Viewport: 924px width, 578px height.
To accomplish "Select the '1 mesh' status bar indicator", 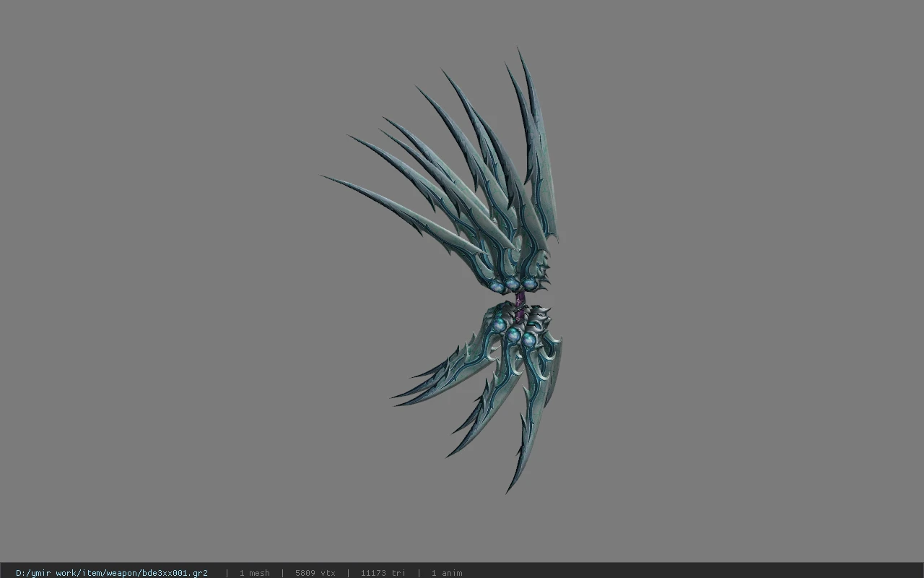I will tap(254, 573).
